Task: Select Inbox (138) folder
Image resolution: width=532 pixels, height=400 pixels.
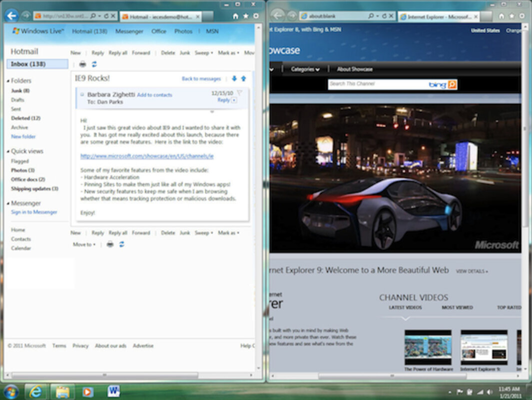Action: (37, 64)
